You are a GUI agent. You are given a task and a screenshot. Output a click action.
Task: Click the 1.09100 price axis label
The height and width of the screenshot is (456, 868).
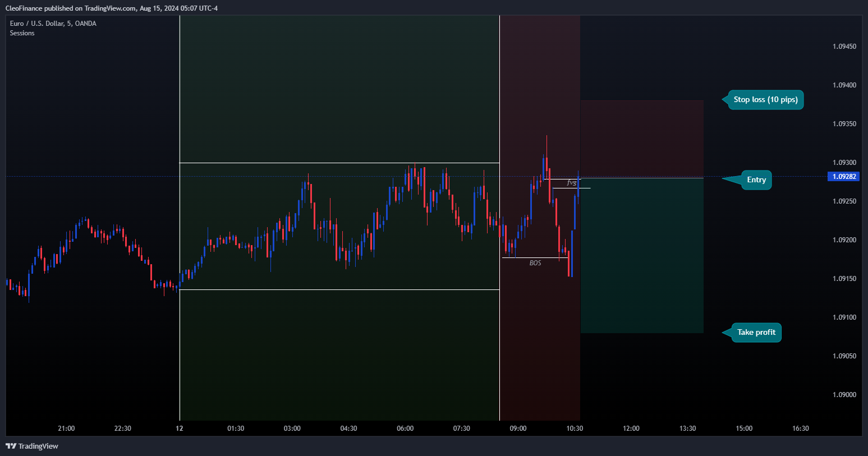844,317
